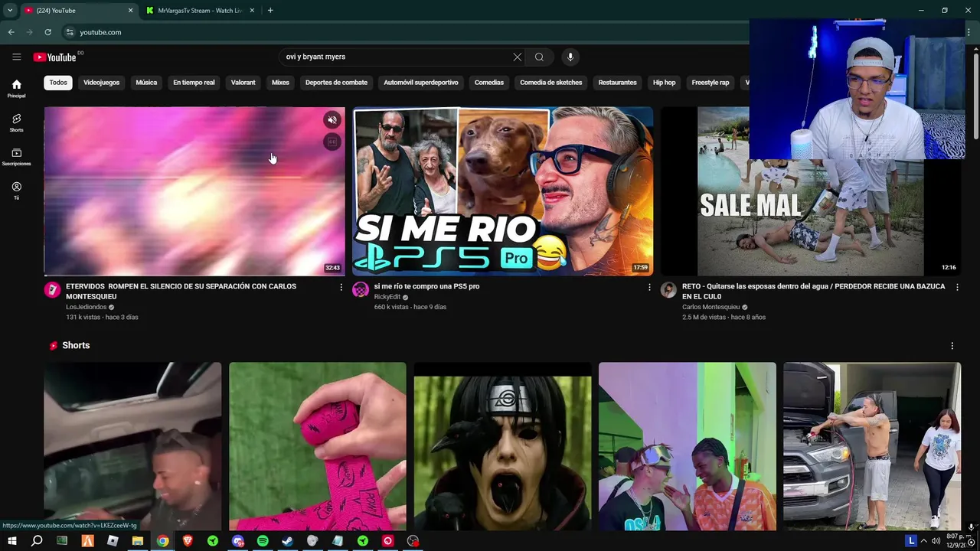Screen dimensions: 980x551
Task: Go back with browser back arrow
Action: pos(11,32)
